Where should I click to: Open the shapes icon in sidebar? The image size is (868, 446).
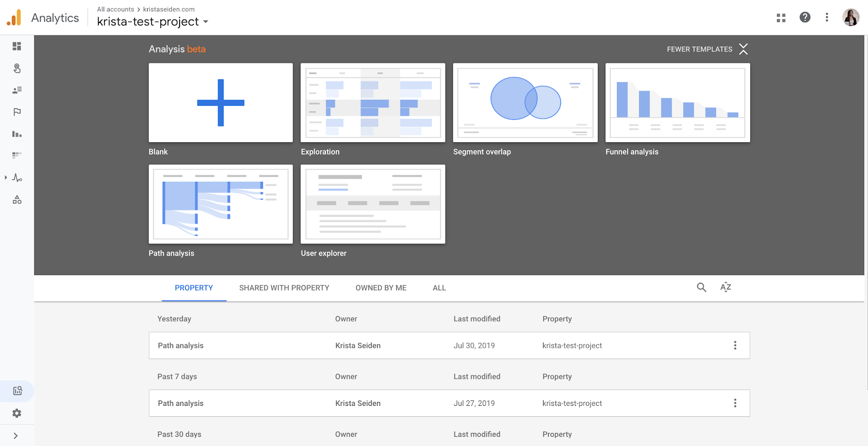coord(17,200)
